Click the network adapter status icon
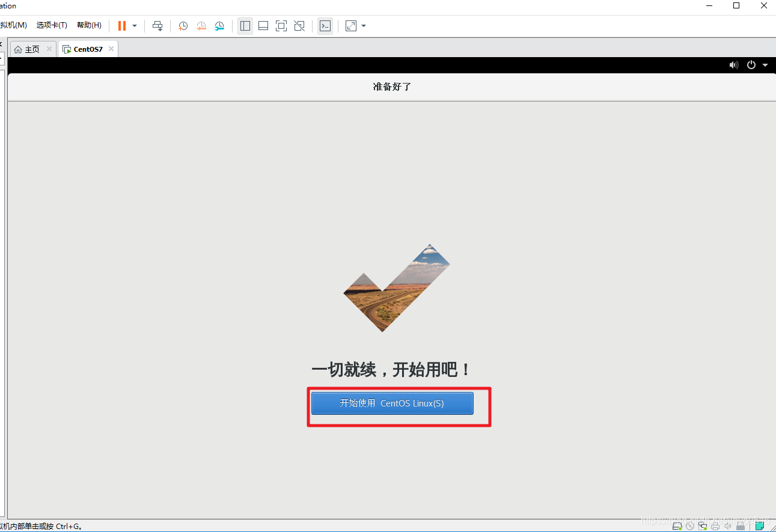 pyautogui.click(x=703, y=526)
